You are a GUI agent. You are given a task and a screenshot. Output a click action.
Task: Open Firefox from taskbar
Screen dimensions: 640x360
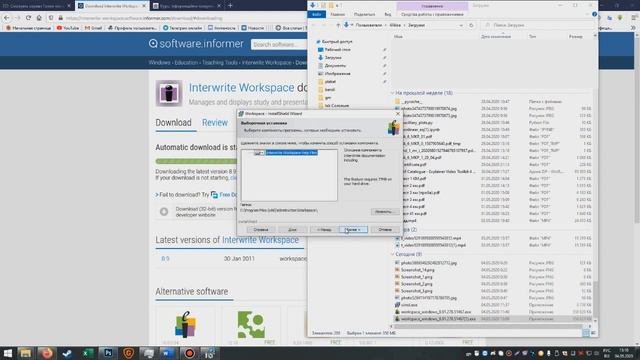click(47, 353)
